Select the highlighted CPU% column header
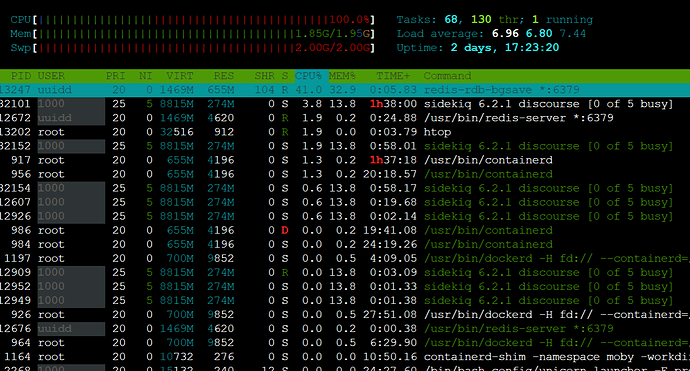Viewport: 690px width, 371px height. point(312,76)
